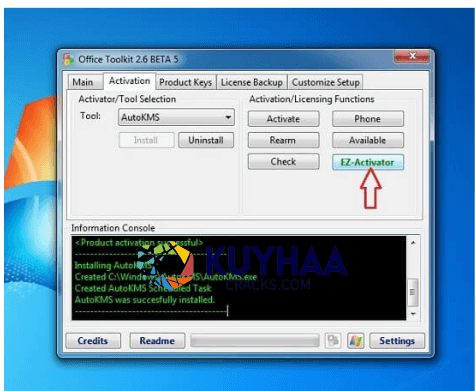
Task: Open the Settings button
Action: tap(397, 341)
